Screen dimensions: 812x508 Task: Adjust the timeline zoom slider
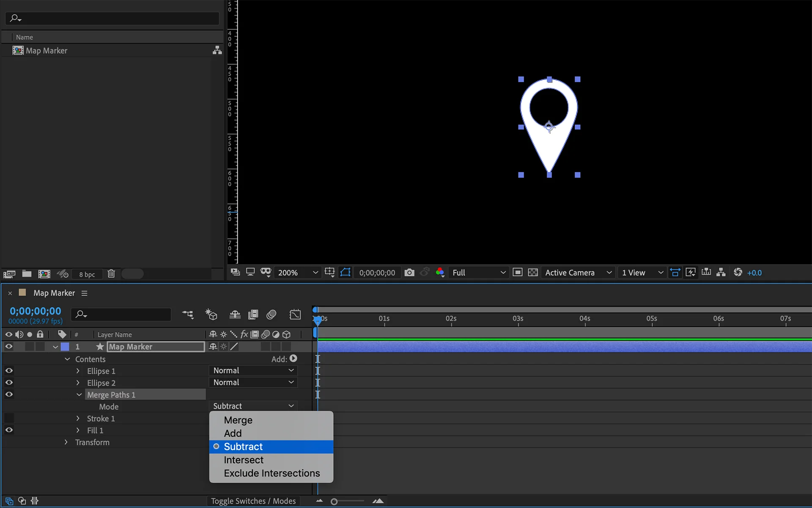point(334,502)
